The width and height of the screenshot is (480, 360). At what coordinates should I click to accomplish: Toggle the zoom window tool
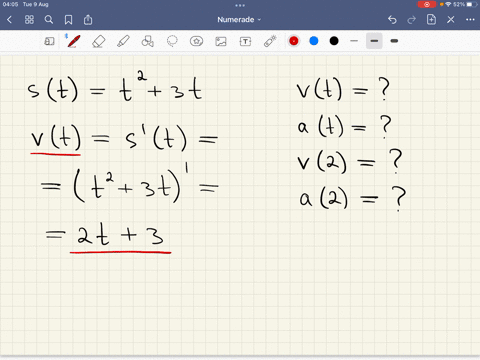pyautogui.click(x=49, y=41)
